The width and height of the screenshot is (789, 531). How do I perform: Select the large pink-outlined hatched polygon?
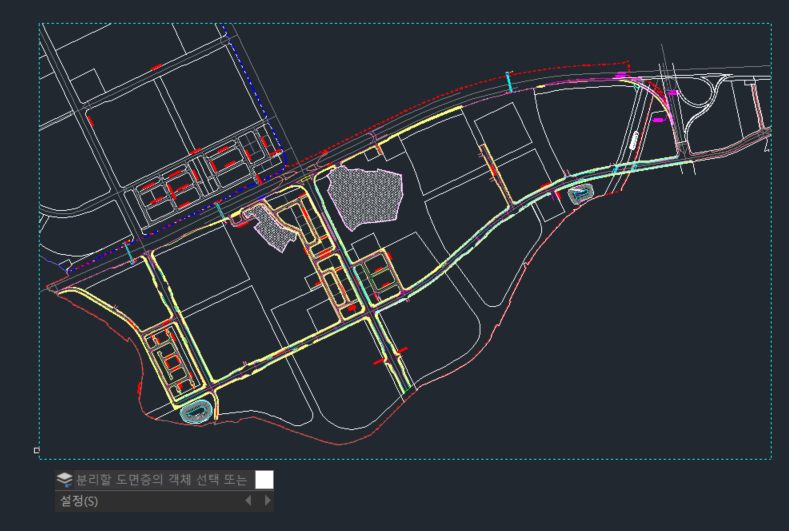[x=365, y=197]
